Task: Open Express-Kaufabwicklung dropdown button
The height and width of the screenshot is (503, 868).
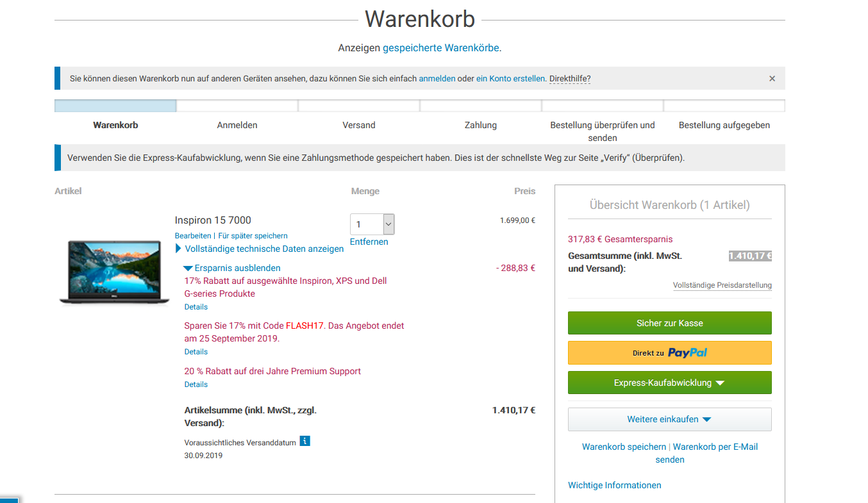Action: (x=669, y=383)
